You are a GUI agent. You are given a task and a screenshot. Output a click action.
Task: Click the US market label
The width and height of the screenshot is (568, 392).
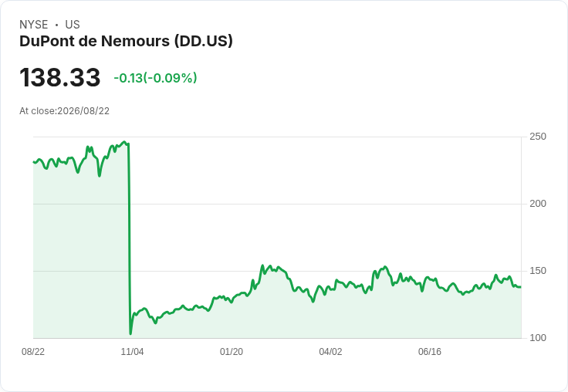(73, 25)
